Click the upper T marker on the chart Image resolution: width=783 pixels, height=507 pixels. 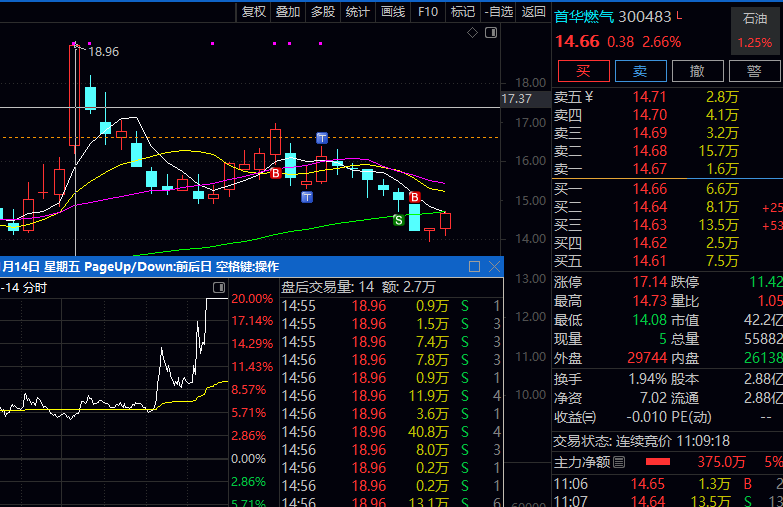tap(322, 138)
